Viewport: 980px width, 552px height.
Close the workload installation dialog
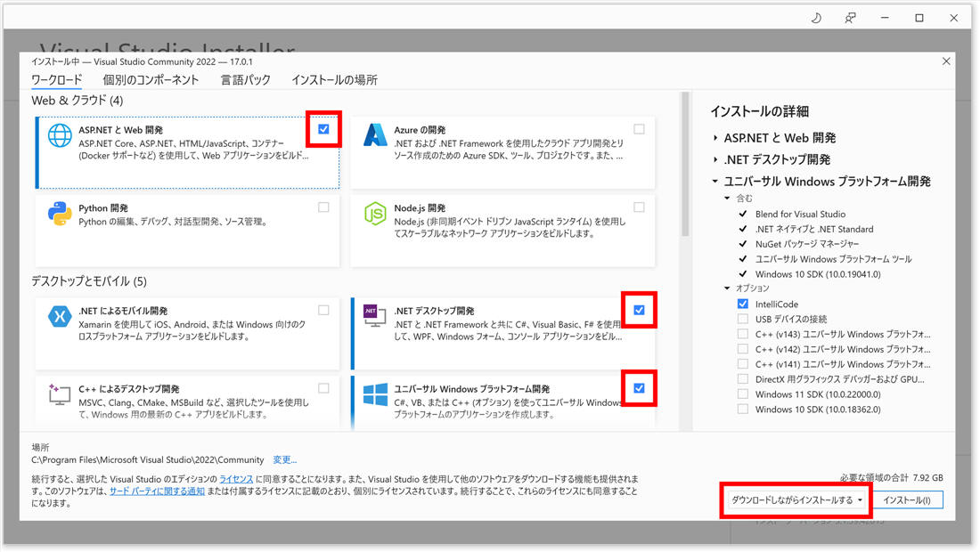[x=946, y=61]
